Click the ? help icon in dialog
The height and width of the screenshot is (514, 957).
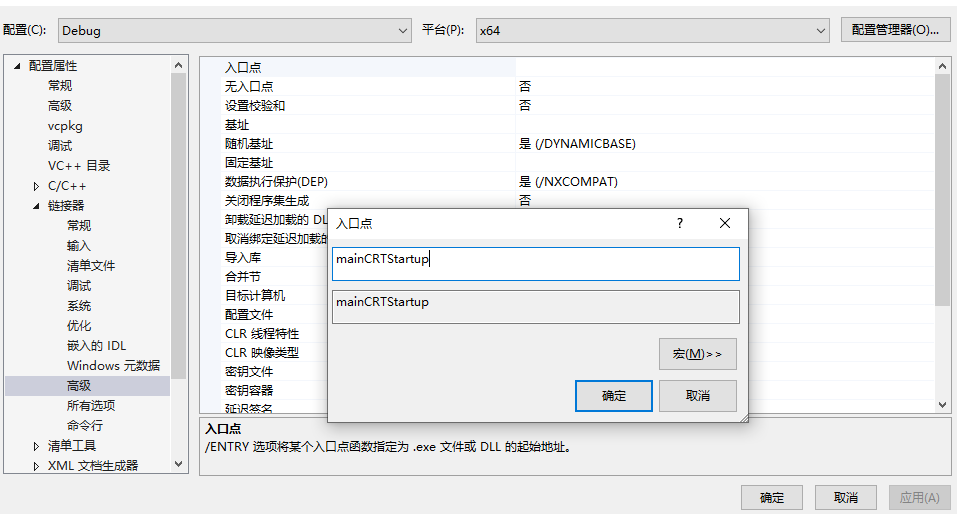680,223
